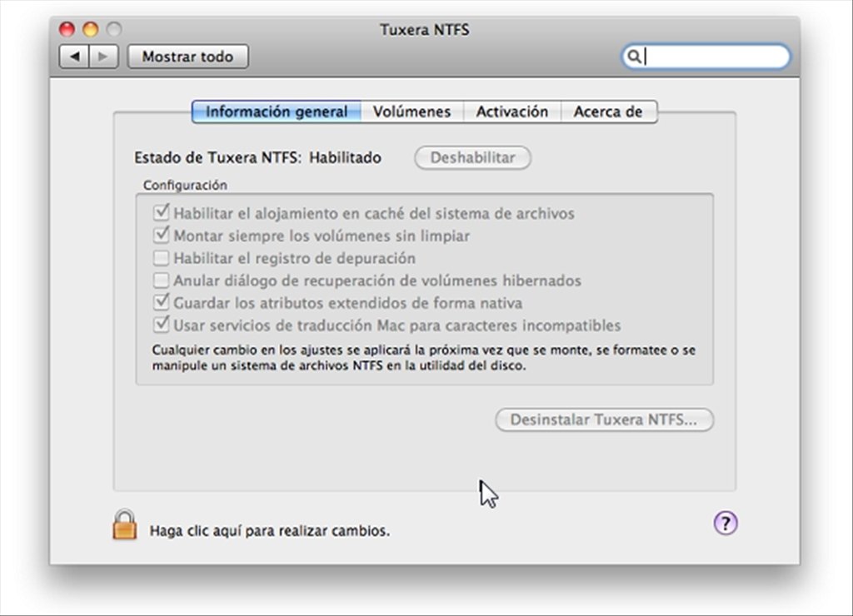Go forward with the right arrow button
The width and height of the screenshot is (853, 616).
click(x=103, y=57)
